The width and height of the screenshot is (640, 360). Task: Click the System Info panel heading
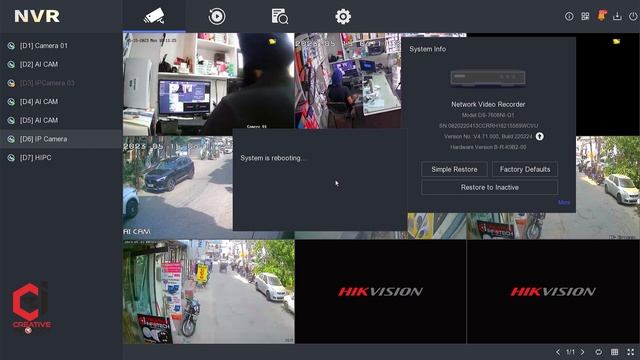pos(427,49)
